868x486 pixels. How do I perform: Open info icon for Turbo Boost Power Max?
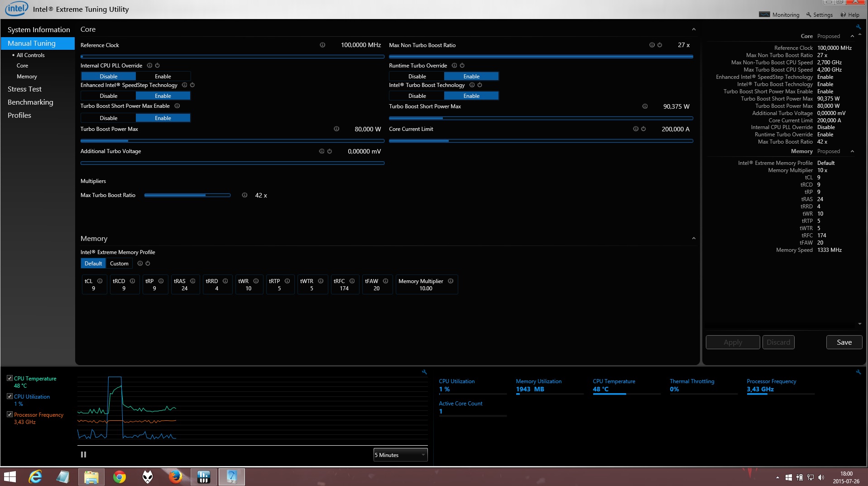(x=336, y=129)
